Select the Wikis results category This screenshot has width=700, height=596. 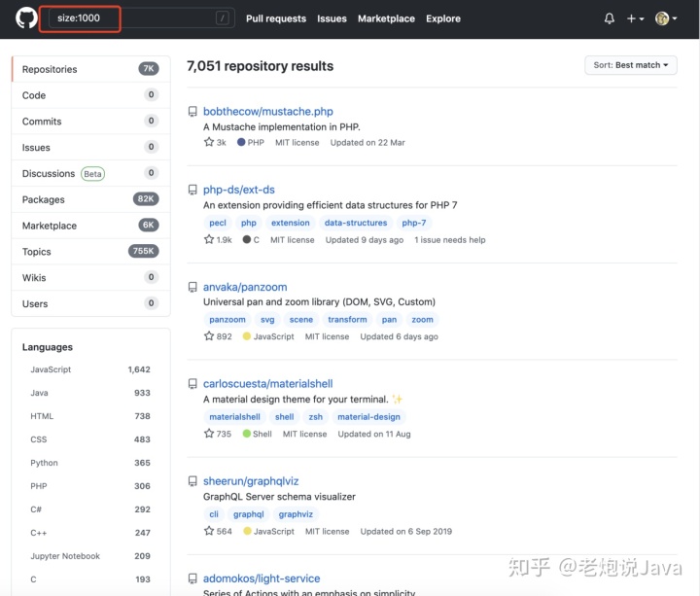point(90,277)
